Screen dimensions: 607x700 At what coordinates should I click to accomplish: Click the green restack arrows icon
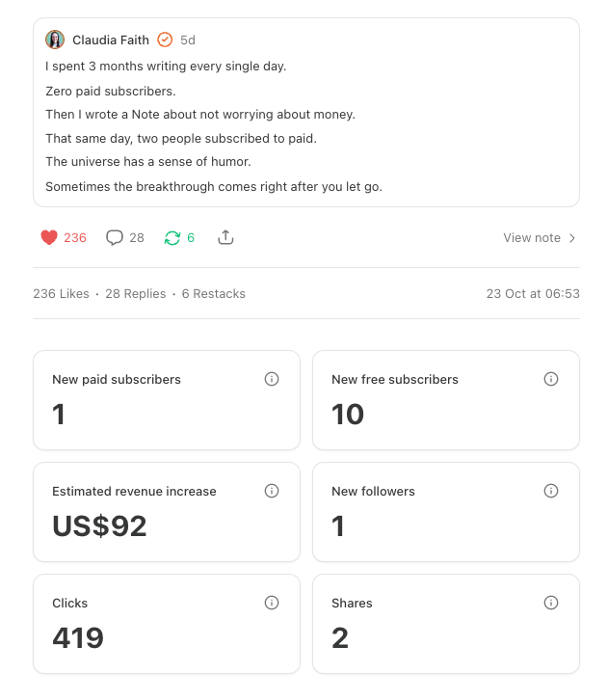(172, 238)
